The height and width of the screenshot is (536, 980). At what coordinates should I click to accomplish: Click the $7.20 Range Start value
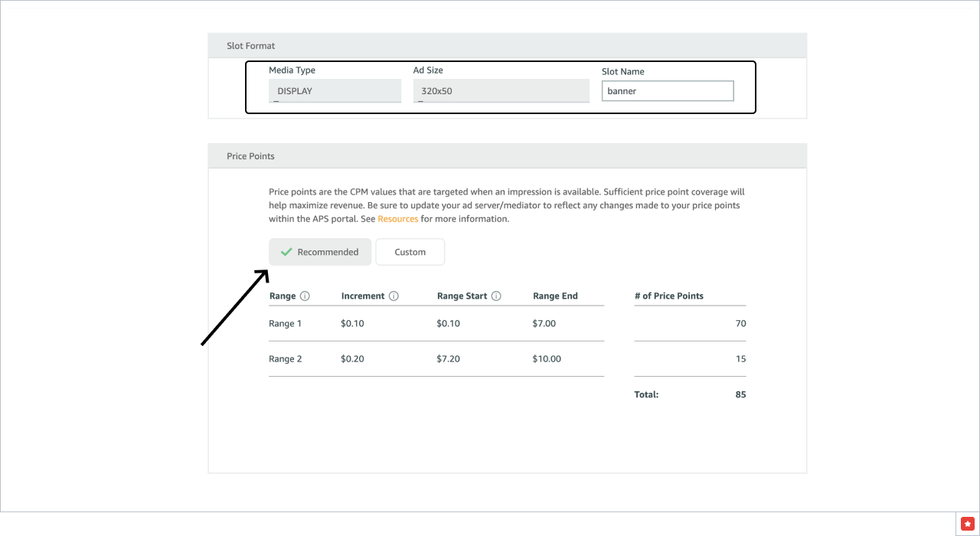(449, 359)
